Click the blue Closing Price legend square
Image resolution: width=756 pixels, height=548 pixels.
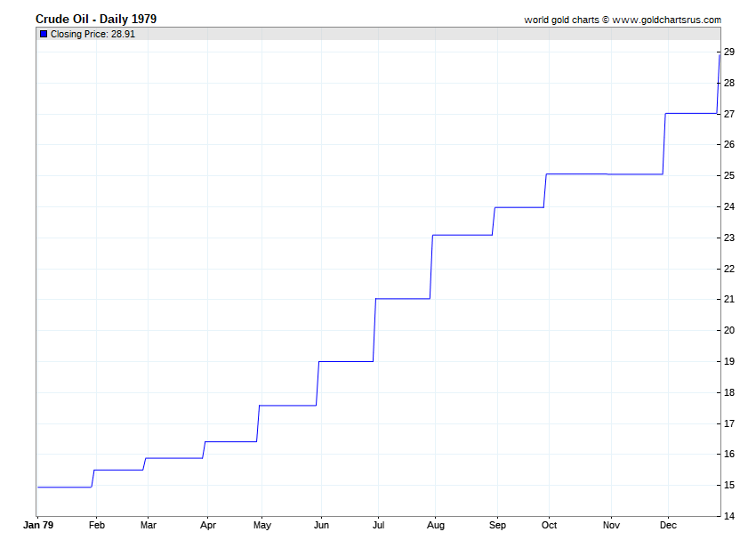click(44, 34)
